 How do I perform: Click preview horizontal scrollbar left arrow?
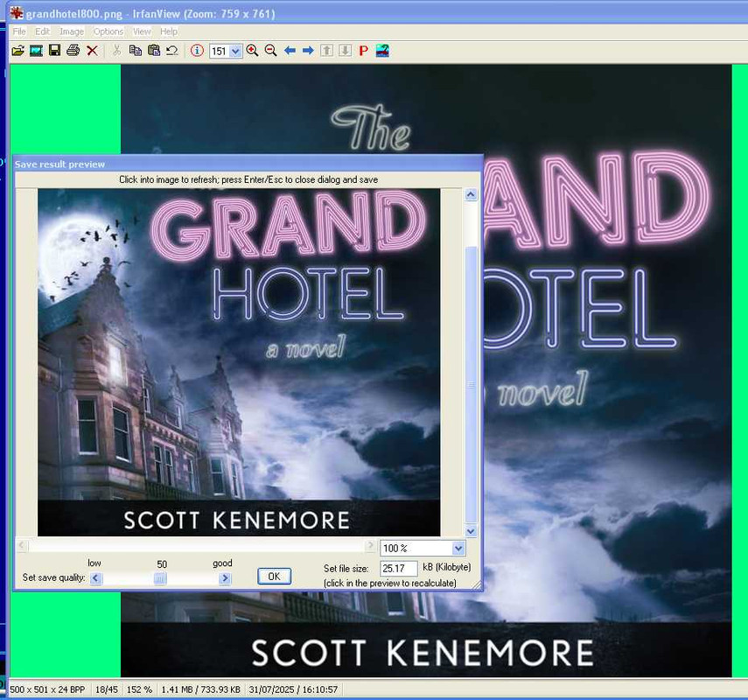click(x=22, y=545)
